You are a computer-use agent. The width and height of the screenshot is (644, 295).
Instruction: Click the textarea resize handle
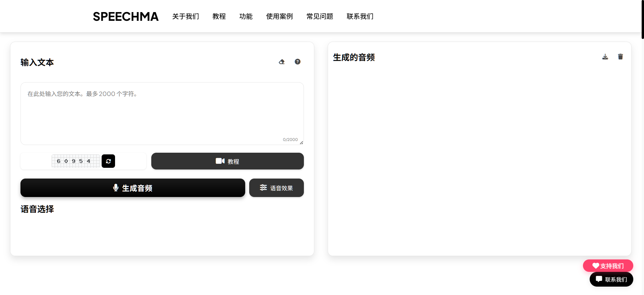302,143
